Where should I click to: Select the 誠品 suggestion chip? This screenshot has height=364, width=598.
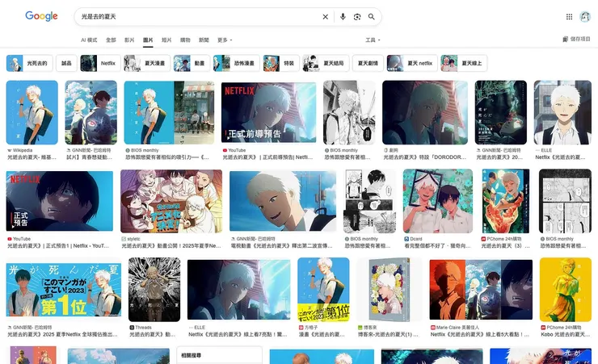tap(66, 63)
